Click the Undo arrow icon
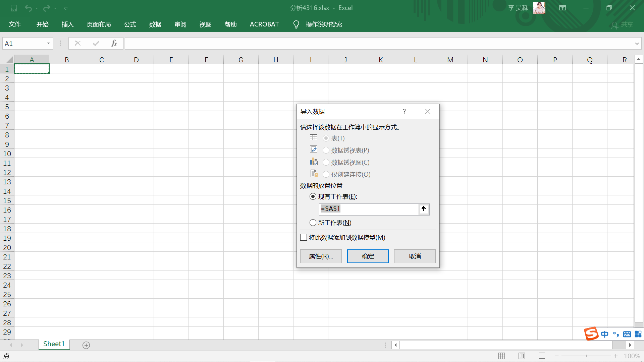Viewport: 644px width, 362px height. pos(28,8)
